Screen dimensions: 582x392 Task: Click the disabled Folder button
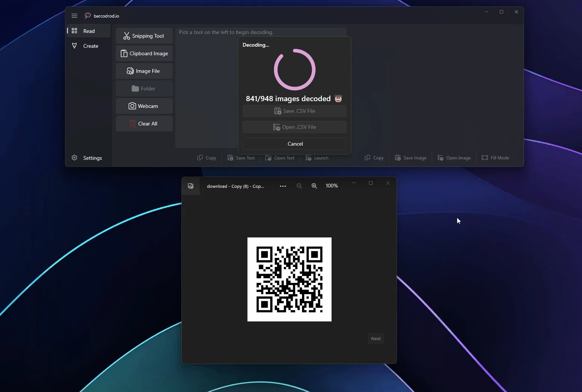pyautogui.click(x=144, y=88)
